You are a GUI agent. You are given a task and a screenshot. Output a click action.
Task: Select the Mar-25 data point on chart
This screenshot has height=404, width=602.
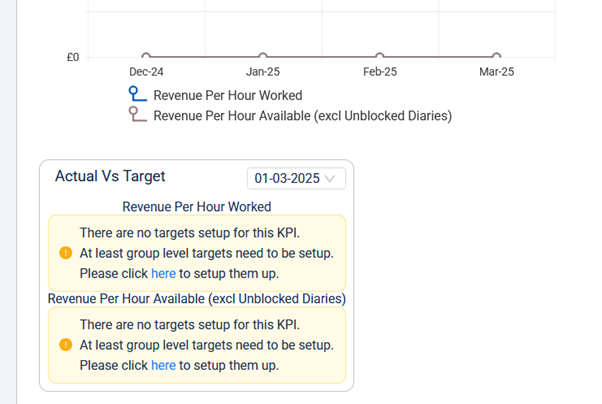coord(496,56)
